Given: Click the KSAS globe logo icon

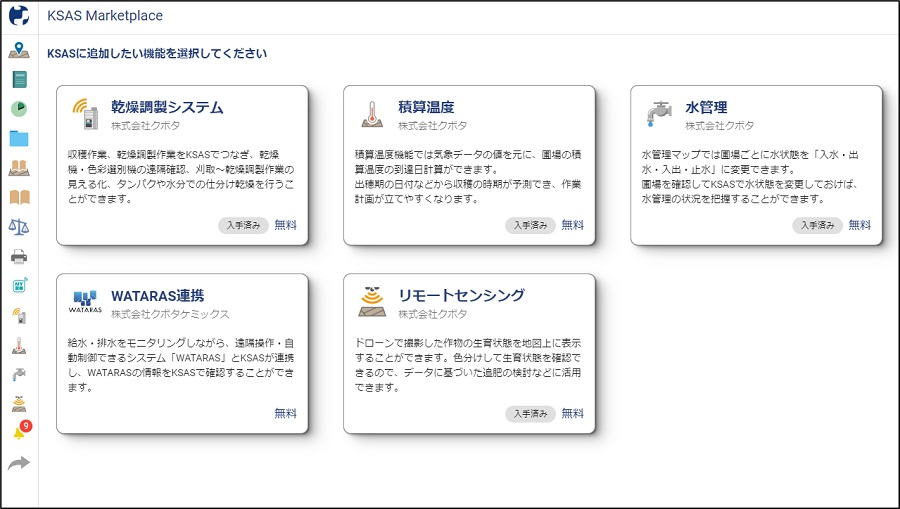Looking at the screenshot, I should [x=19, y=16].
